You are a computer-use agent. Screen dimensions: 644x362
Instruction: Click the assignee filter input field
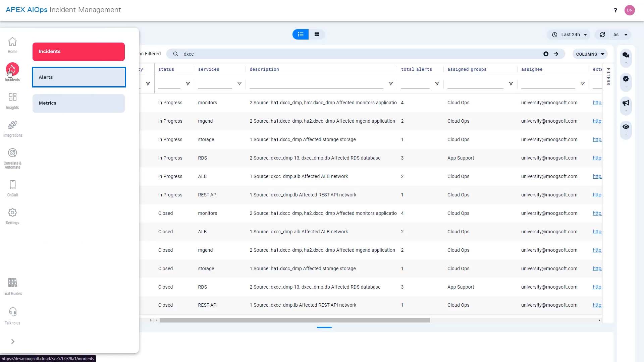click(x=548, y=84)
